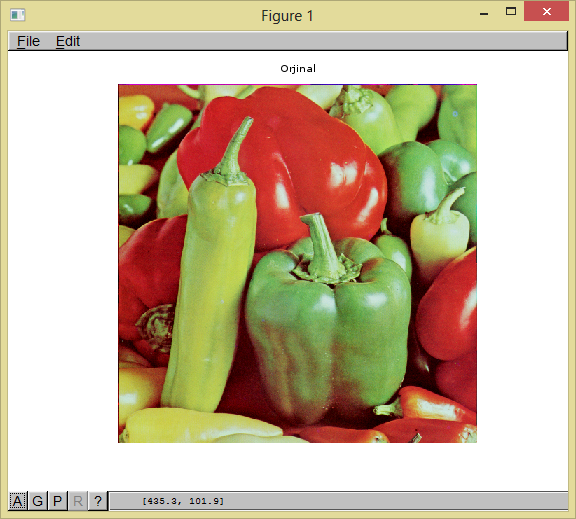Viewport: 576px width, 519px height.
Task: Click the dried brown stem of left red pepper
Action: [156, 327]
